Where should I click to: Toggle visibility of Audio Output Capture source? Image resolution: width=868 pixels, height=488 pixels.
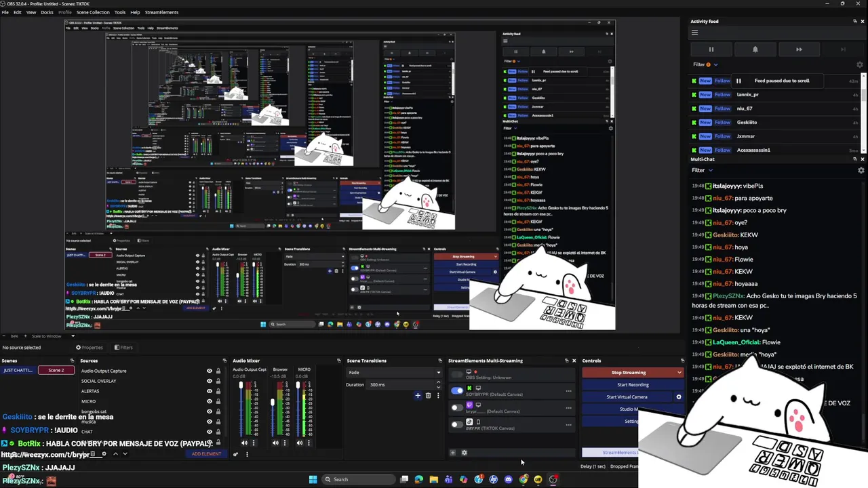210,371
